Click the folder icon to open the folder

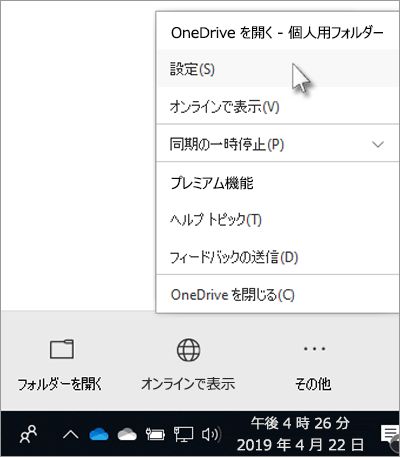[x=62, y=349]
